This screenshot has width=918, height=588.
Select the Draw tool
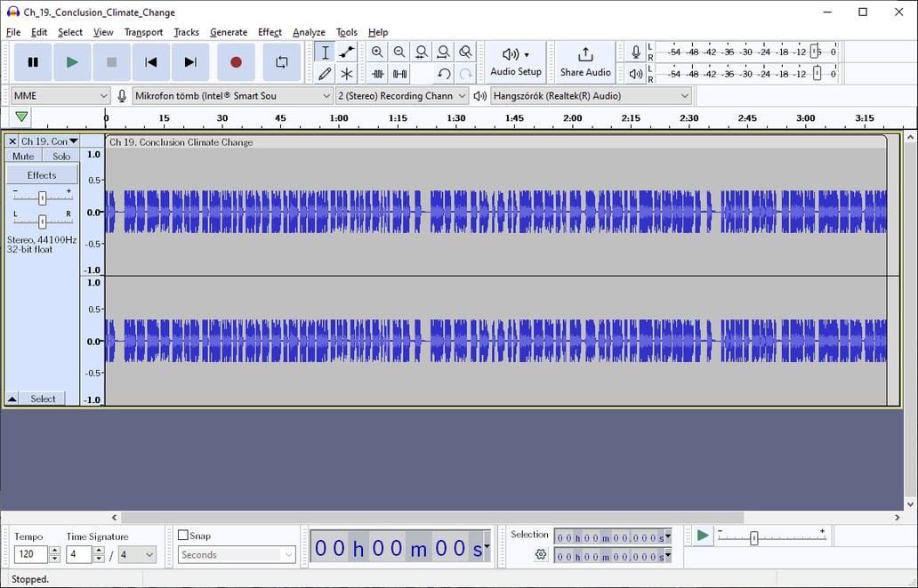point(325,73)
